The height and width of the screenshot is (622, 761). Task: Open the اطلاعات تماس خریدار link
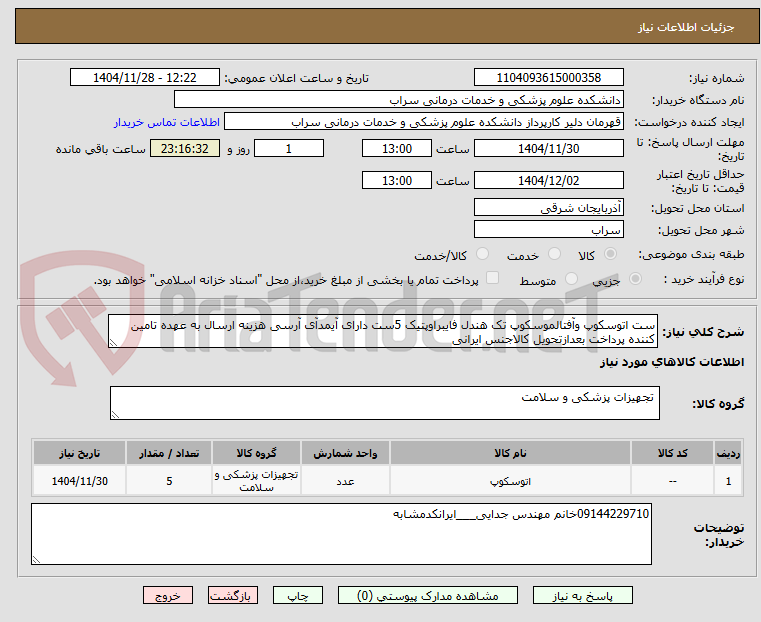(167, 122)
